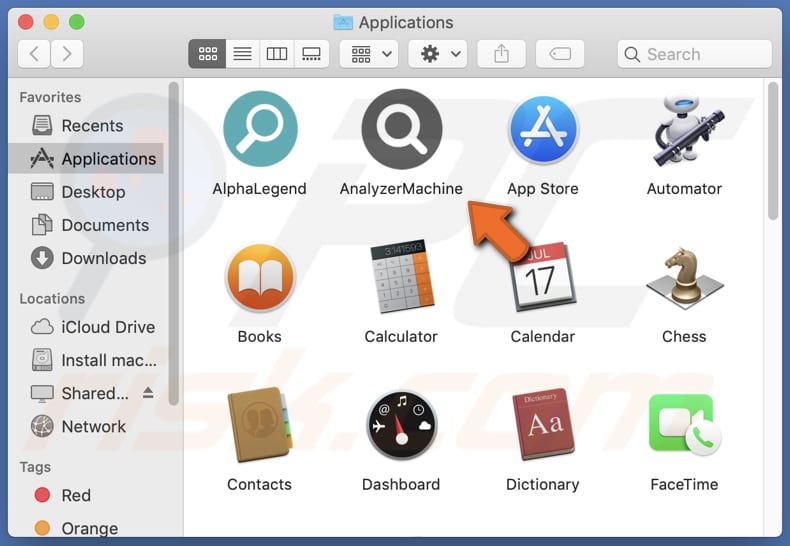This screenshot has width=790, height=546.
Task: Close the Finder window
Action: click(x=26, y=22)
